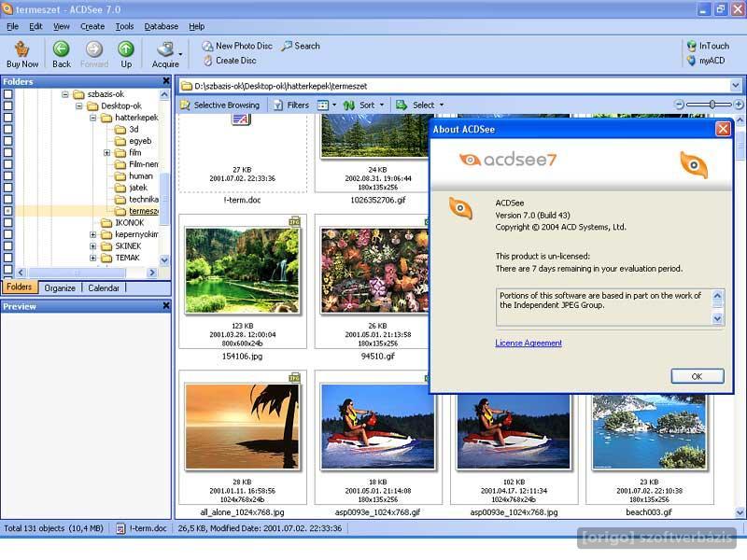The image size is (747, 560).
Task: Click the Forward arrow icon
Action: [94, 49]
